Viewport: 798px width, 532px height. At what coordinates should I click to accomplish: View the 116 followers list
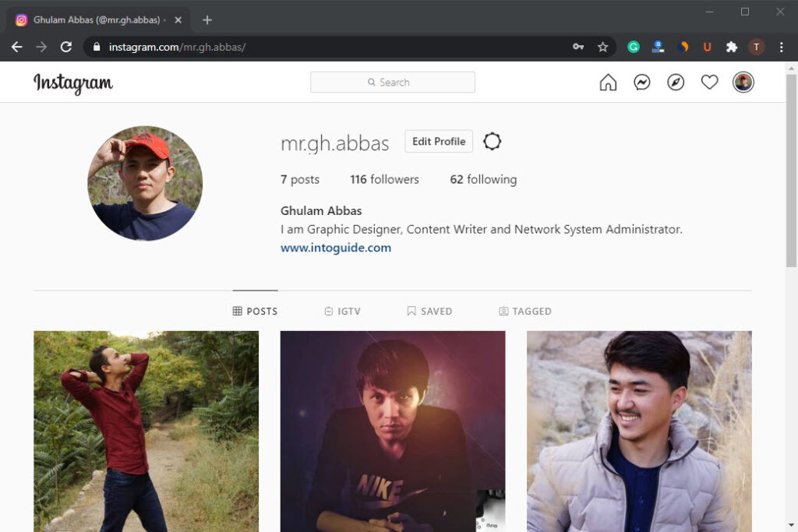(384, 179)
